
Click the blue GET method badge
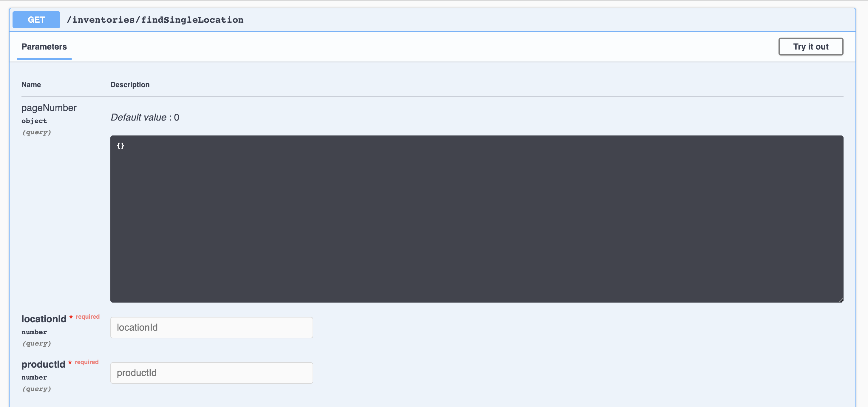tap(36, 20)
